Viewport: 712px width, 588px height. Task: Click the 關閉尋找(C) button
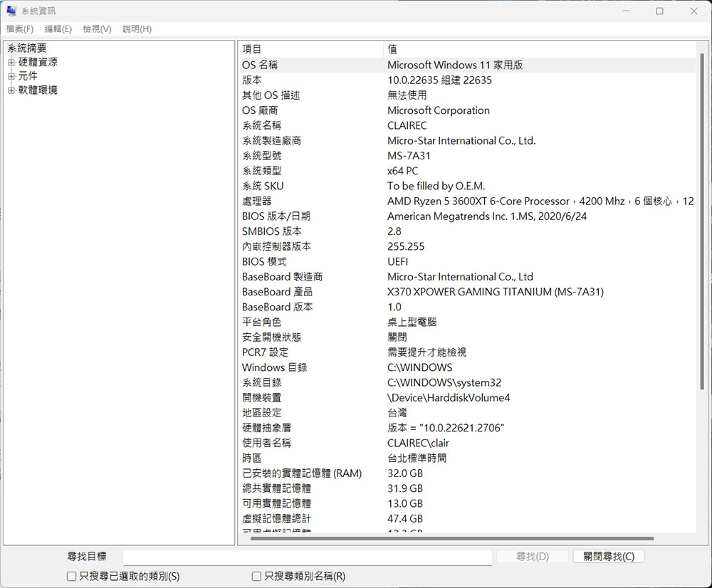click(x=608, y=557)
